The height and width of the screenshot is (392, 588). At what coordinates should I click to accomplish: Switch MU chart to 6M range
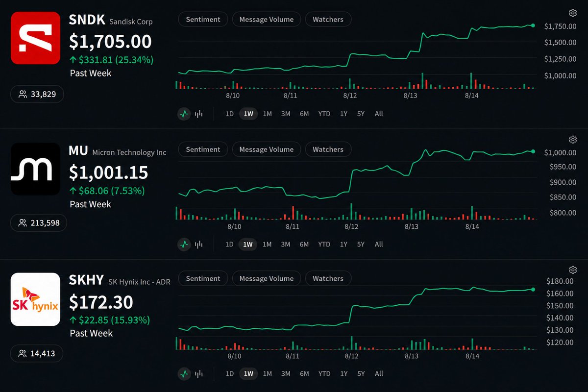pos(304,244)
